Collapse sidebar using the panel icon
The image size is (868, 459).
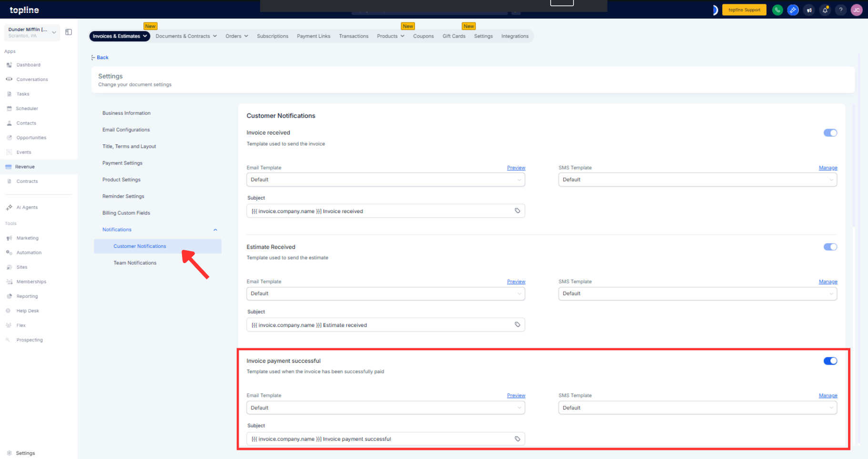[x=69, y=32]
